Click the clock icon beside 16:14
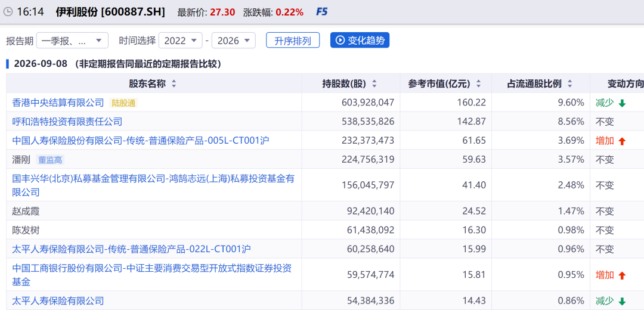This screenshot has width=644, height=310. (8, 12)
